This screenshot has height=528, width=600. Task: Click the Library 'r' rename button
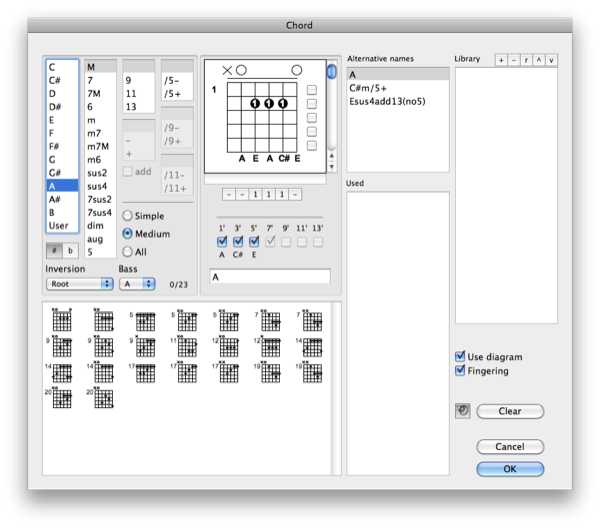coord(526,60)
